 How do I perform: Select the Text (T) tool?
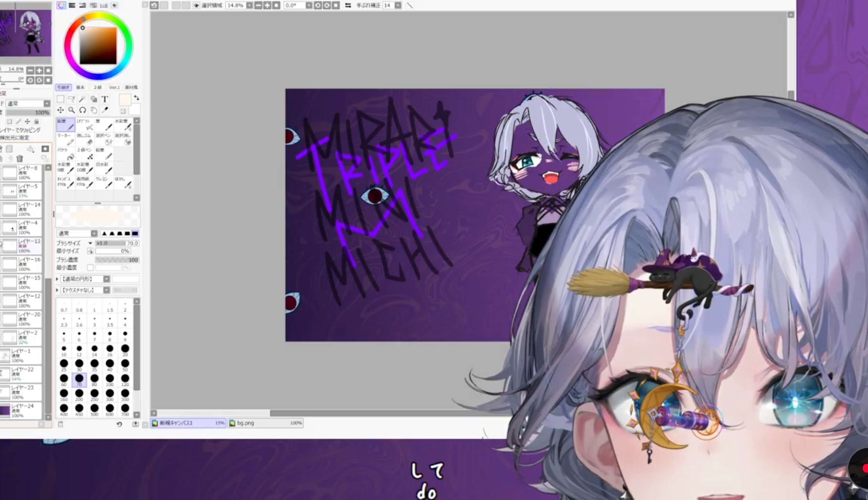tap(105, 99)
